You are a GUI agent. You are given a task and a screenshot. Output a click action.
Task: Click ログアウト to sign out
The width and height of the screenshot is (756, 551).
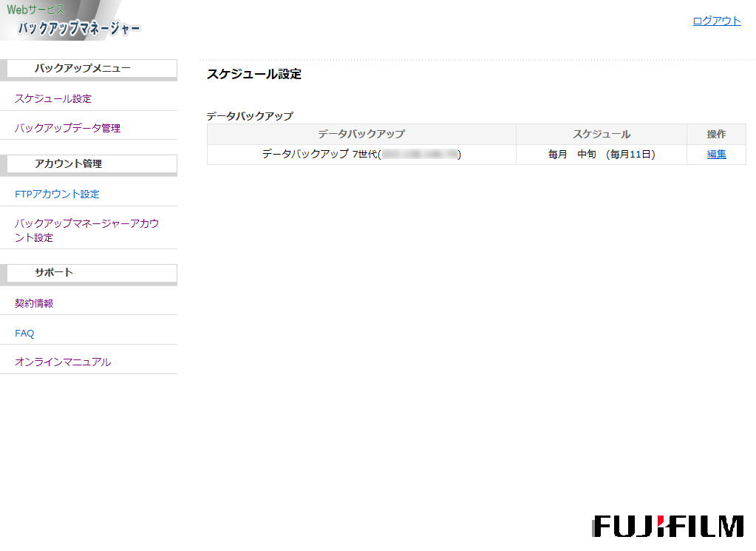[x=716, y=20]
